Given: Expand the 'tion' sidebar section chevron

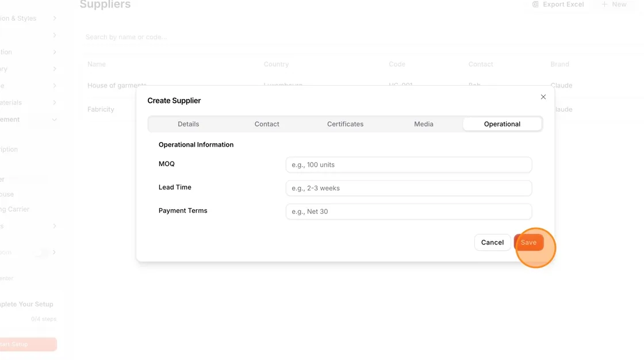Looking at the screenshot, I should [x=55, y=52].
